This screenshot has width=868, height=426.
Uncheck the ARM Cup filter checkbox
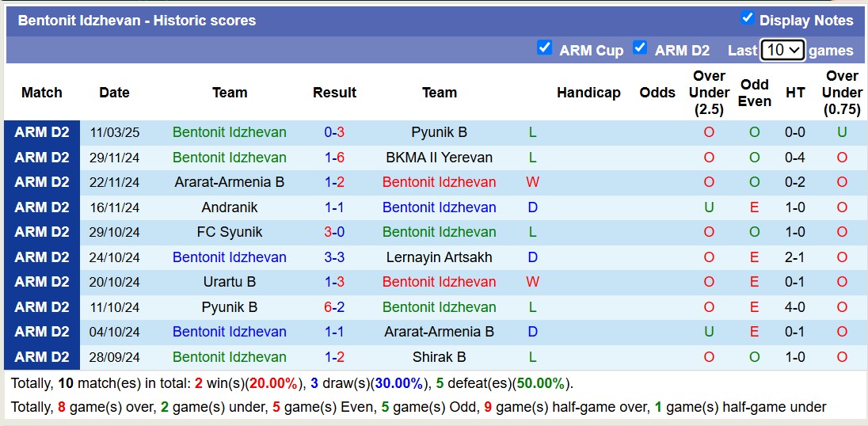544,48
